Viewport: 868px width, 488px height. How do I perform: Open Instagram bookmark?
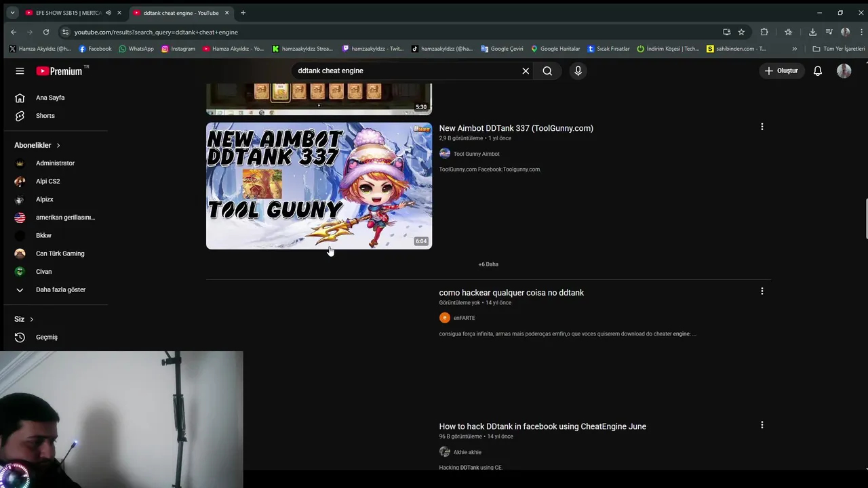pos(178,49)
